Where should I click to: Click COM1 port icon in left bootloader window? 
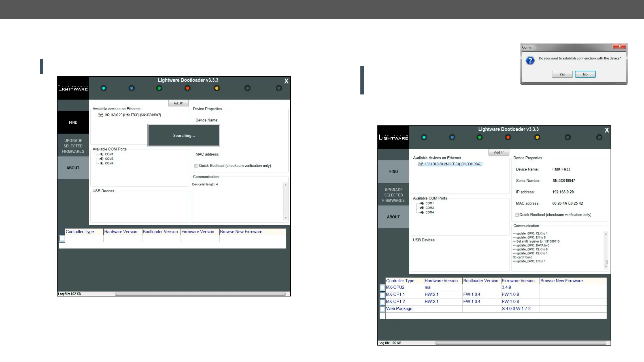pos(101,154)
